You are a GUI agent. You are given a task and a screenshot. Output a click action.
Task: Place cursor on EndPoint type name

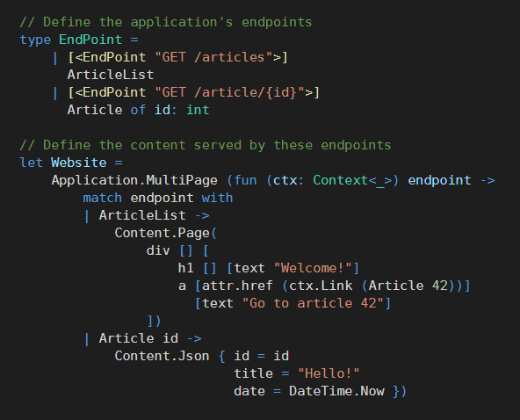click(x=90, y=40)
